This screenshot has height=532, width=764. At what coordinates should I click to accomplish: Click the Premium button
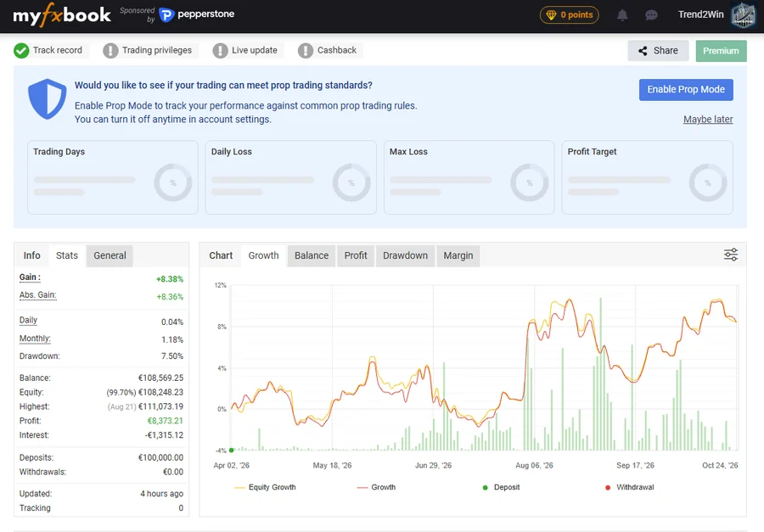pos(721,51)
